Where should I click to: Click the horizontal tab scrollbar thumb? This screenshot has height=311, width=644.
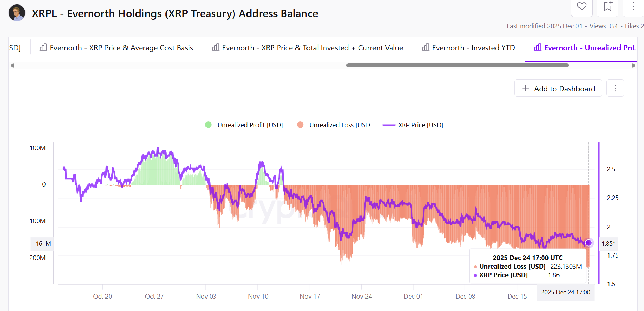pyautogui.click(x=457, y=65)
